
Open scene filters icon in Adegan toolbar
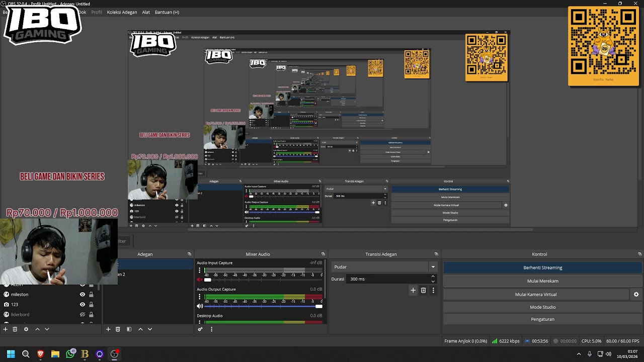(129, 329)
